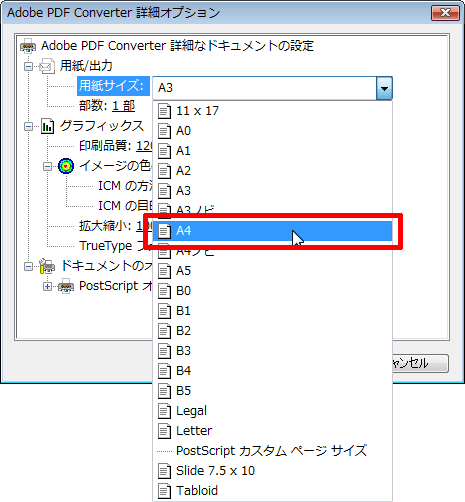Select A3 in the dropdown list
The width and height of the screenshot is (465, 502).
(x=272, y=191)
